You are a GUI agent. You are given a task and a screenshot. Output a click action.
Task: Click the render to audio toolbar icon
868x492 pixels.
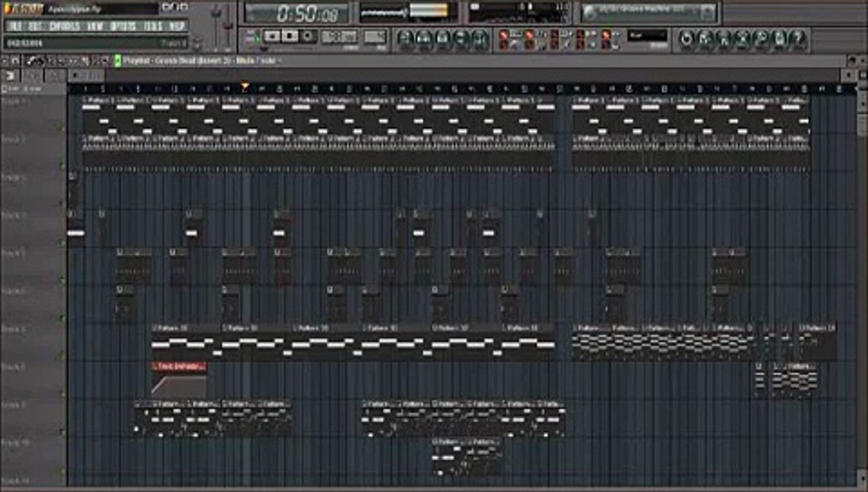click(x=724, y=40)
